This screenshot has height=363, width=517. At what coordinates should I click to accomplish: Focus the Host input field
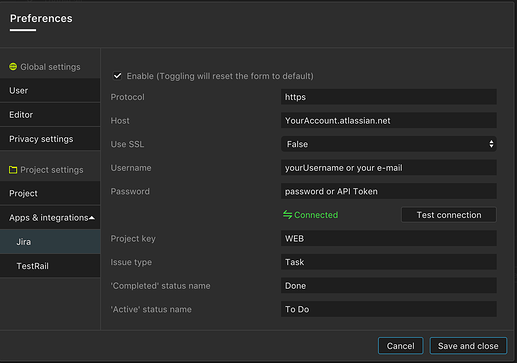coord(389,120)
